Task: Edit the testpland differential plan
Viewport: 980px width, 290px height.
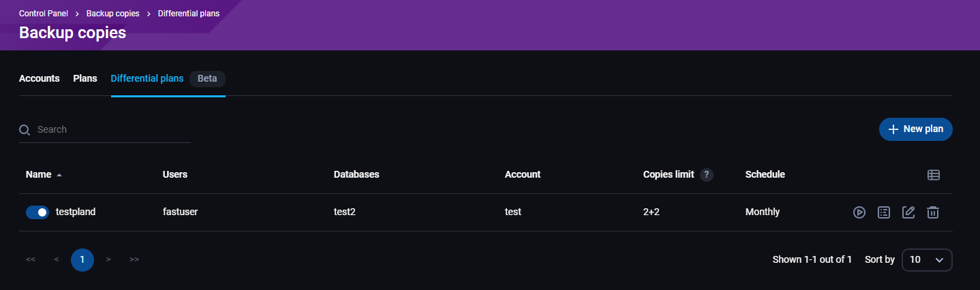Action: click(908, 212)
